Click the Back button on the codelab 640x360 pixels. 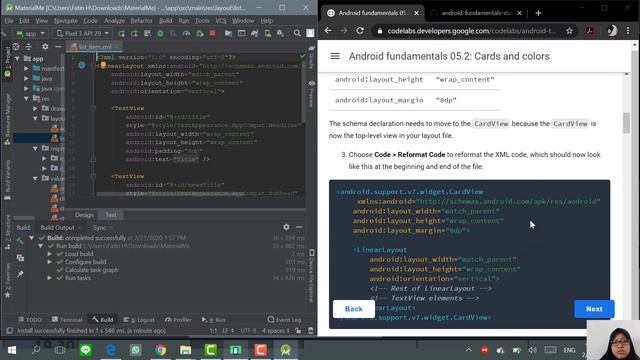pyautogui.click(x=353, y=309)
